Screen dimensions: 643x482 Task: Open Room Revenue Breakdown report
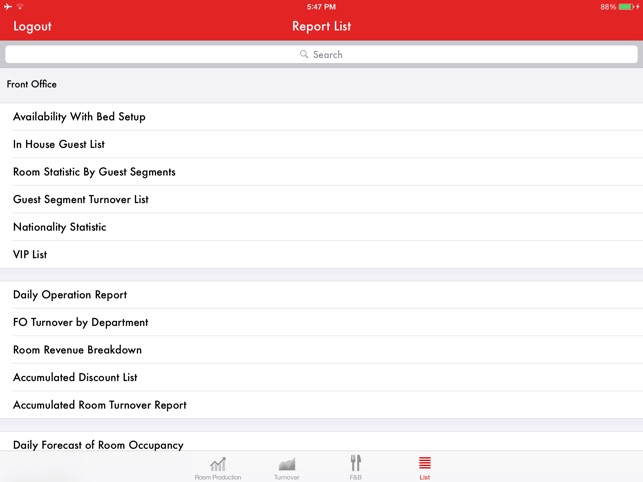click(322, 350)
